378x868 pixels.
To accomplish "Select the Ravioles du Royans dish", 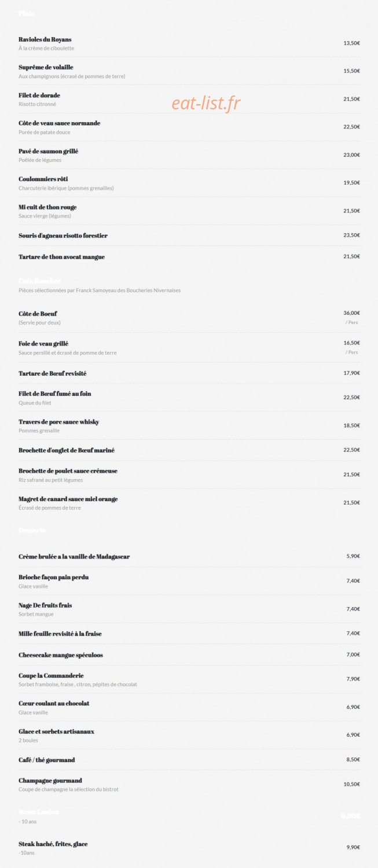I will coord(45,39).
